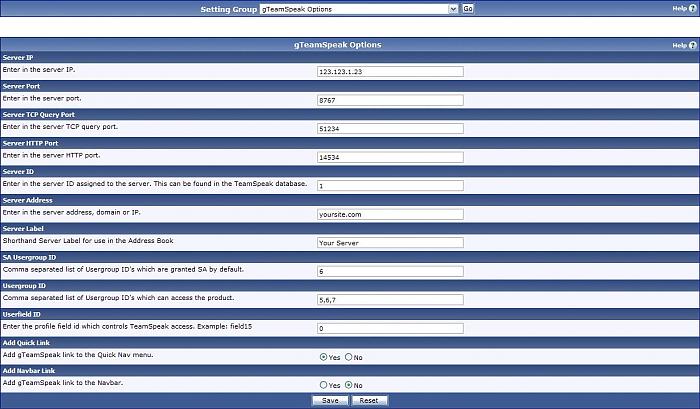The width and height of the screenshot is (700, 409).
Task: Click the Server Label text box
Action: (389, 242)
